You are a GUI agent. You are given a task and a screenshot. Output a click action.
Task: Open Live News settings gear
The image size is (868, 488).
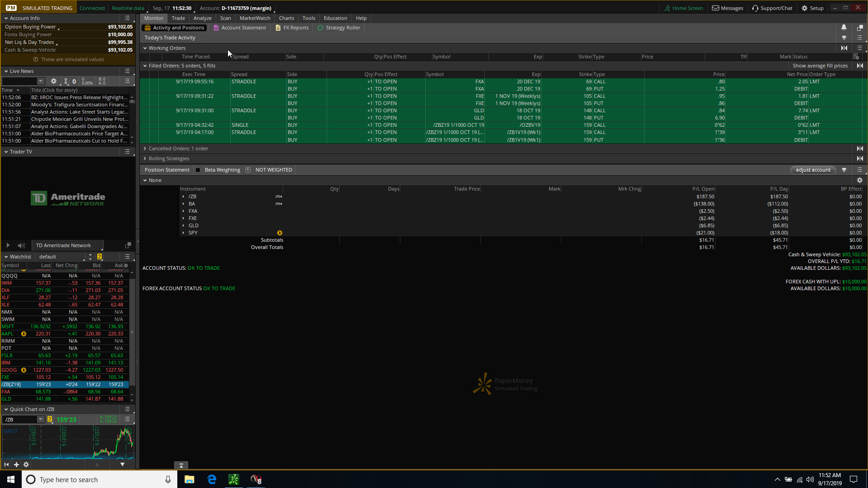pos(54,81)
